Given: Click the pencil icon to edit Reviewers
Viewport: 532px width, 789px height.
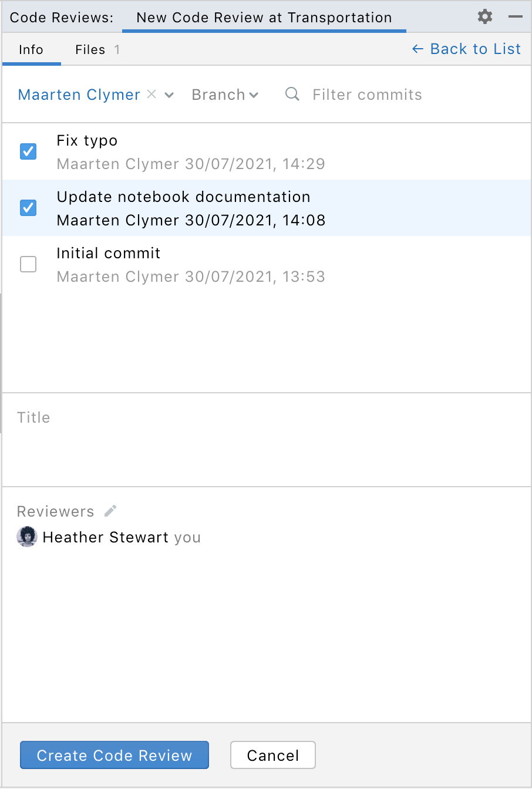Looking at the screenshot, I should [109, 511].
